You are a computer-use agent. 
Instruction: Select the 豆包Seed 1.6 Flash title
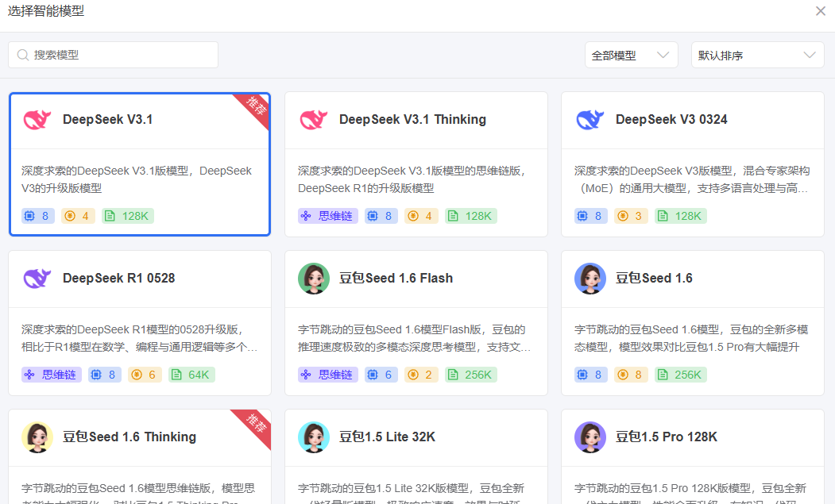click(x=396, y=278)
